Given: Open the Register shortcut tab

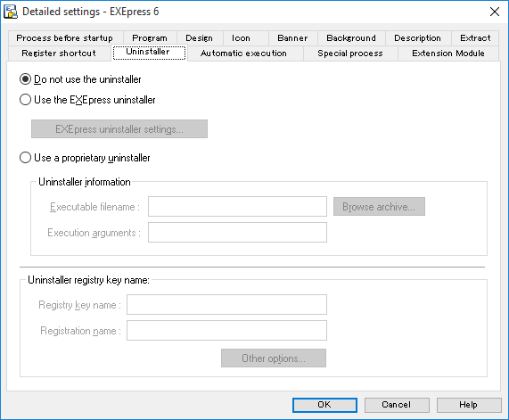Looking at the screenshot, I should [59, 54].
